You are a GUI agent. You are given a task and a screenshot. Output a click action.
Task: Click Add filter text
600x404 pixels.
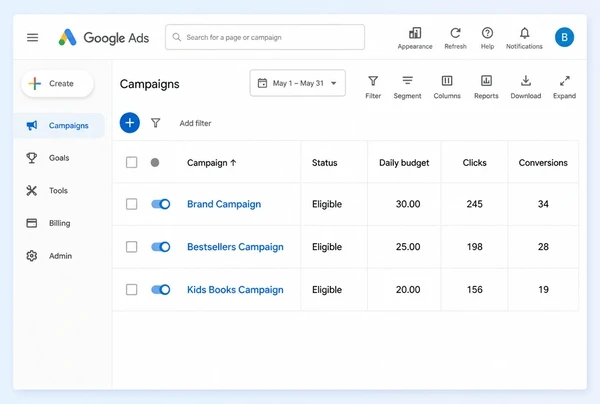pyautogui.click(x=195, y=123)
